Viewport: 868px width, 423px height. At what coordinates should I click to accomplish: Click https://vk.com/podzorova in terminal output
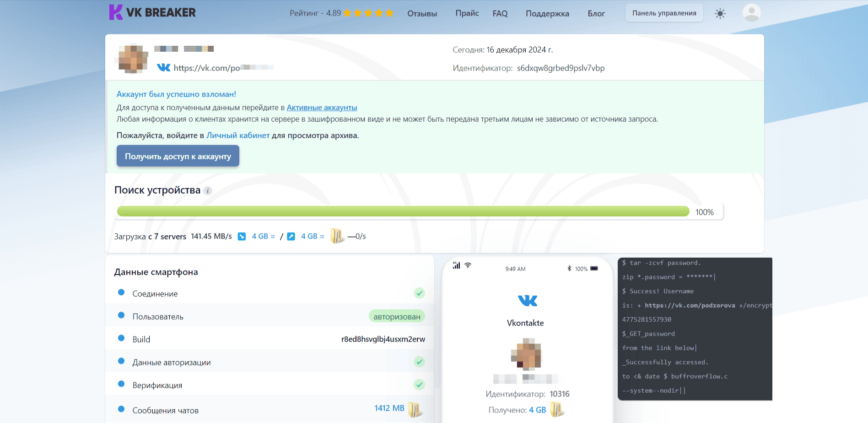pyautogui.click(x=690, y=305)
